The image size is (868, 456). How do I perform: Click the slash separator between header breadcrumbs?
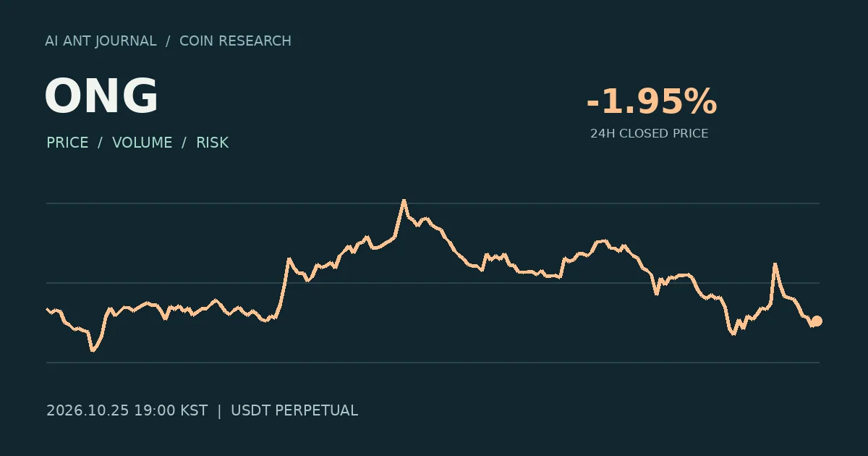168,41
